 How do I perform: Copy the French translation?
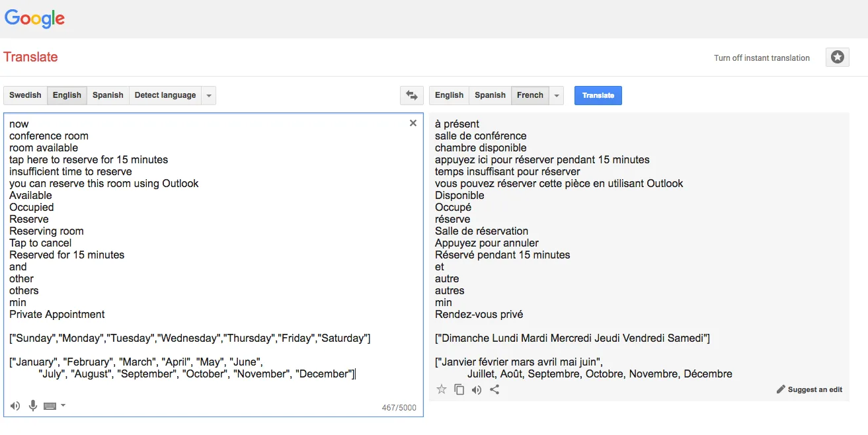(459, 389)
